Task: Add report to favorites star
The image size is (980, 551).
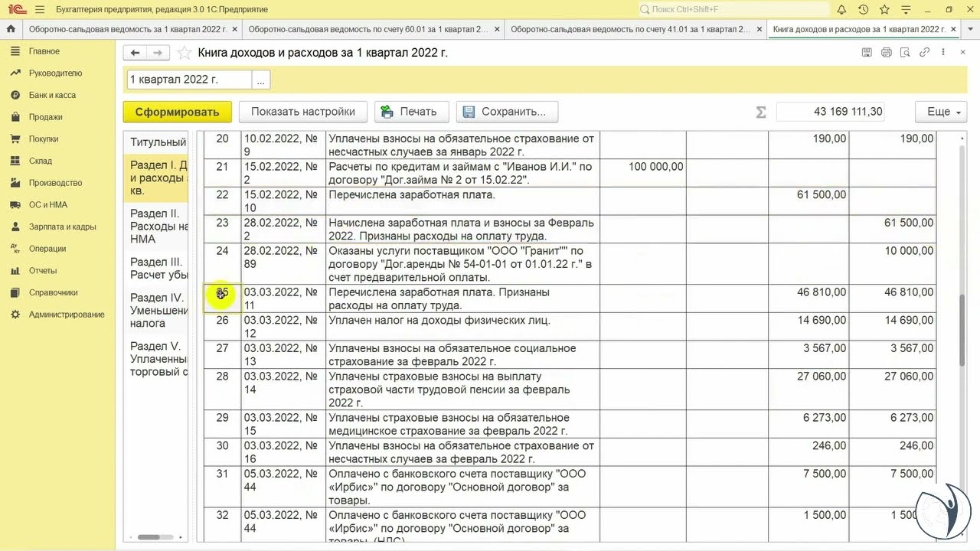Action: [x=184, y=53]
